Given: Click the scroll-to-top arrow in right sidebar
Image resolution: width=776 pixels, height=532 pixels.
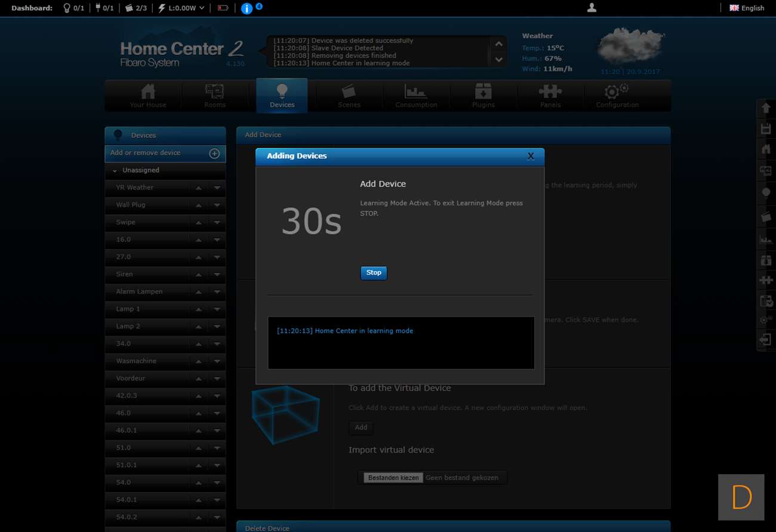Looking at the screenshot, I should 766,109.
